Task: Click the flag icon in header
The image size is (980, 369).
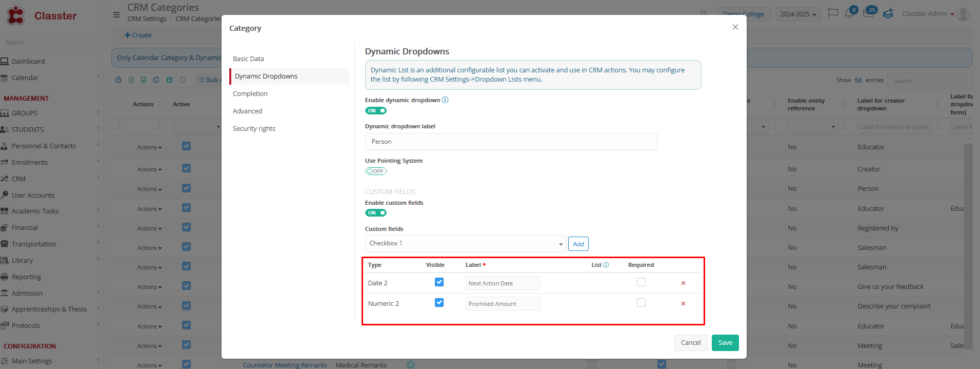Action: 833,13
